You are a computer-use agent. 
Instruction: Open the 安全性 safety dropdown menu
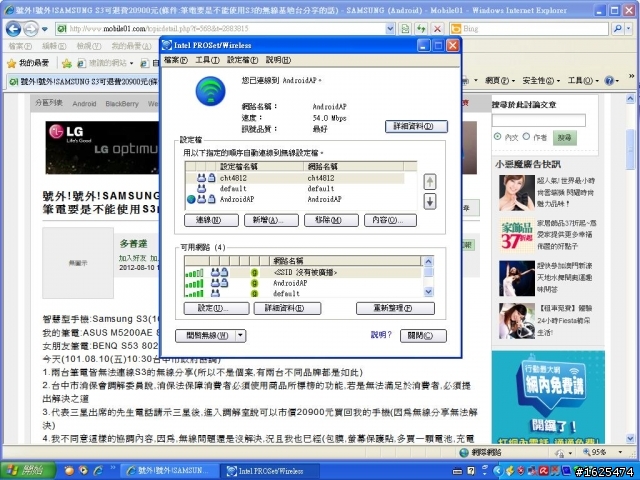tap(541, 81)
